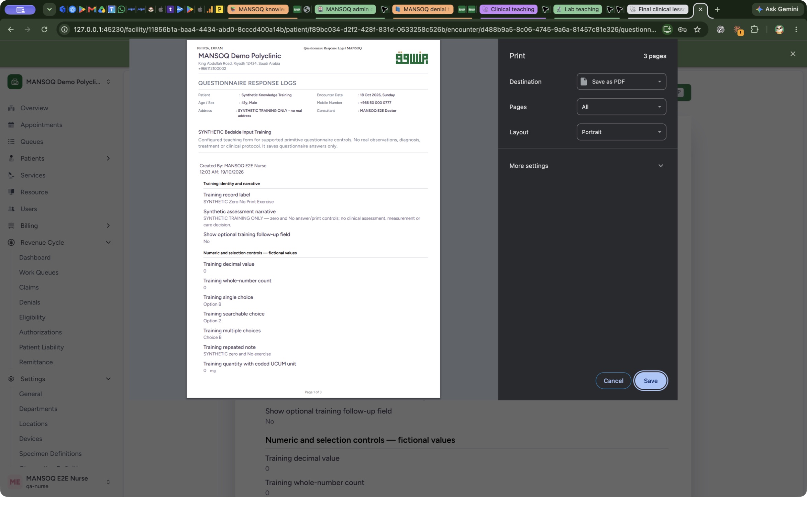Viewport: 807px width, 532px height.
Task: Click the Queues list icon
Action: click(x=11, y=142)
